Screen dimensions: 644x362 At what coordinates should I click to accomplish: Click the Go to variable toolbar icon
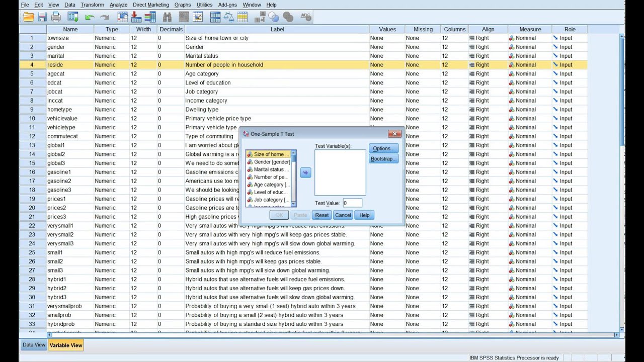[136, 17]
